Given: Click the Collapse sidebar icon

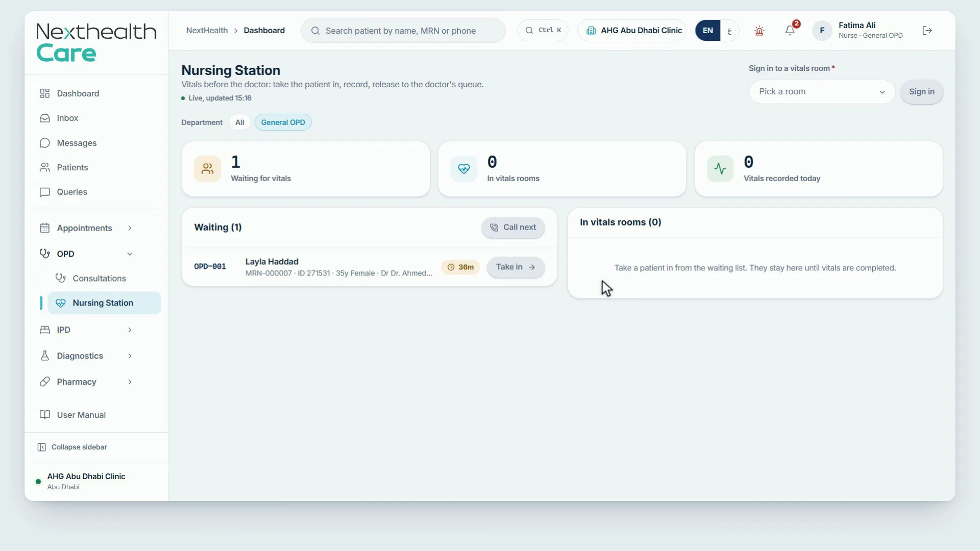Looking at the screenshot, I should pos(42,447).
